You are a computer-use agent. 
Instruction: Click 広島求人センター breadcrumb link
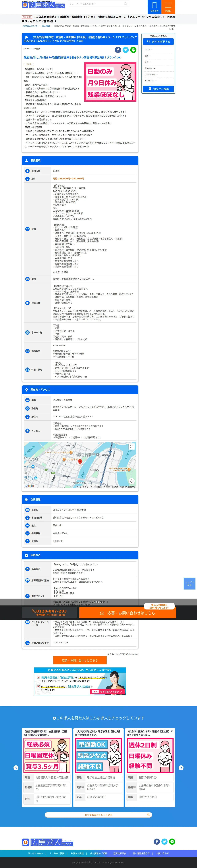(31, 26)
